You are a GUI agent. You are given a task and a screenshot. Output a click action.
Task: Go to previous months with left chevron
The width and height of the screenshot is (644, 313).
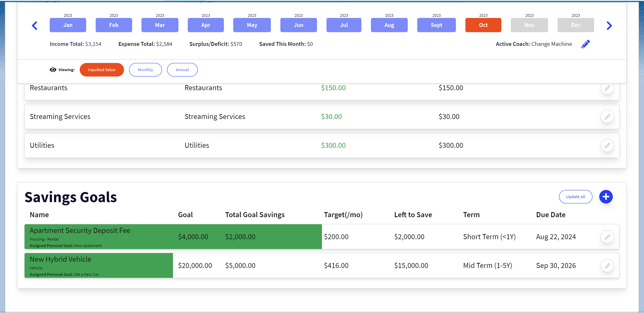[35, 25]
